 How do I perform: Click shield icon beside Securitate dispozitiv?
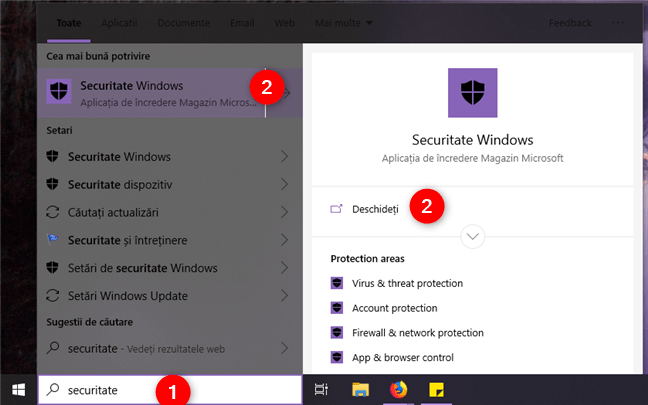click(x=52, y=184)
